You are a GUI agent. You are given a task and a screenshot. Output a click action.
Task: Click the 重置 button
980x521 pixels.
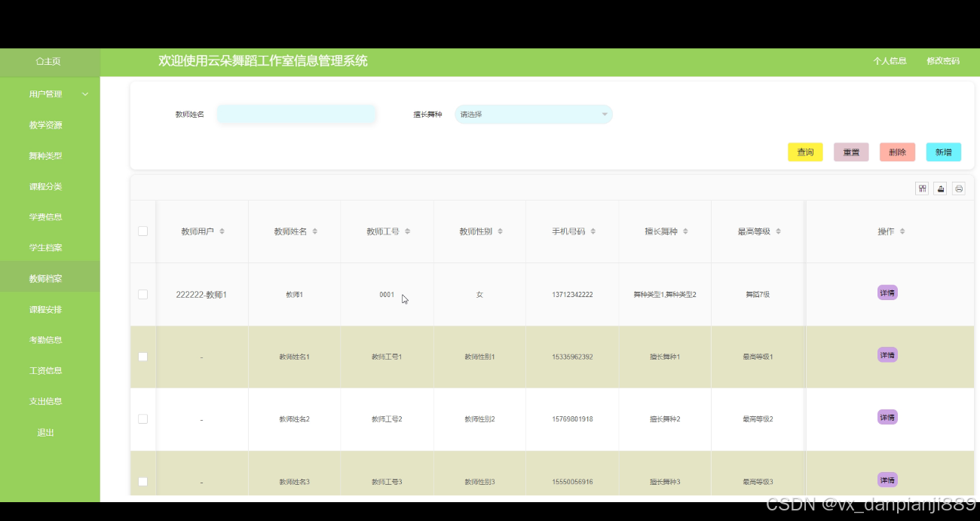click(851, 152)
